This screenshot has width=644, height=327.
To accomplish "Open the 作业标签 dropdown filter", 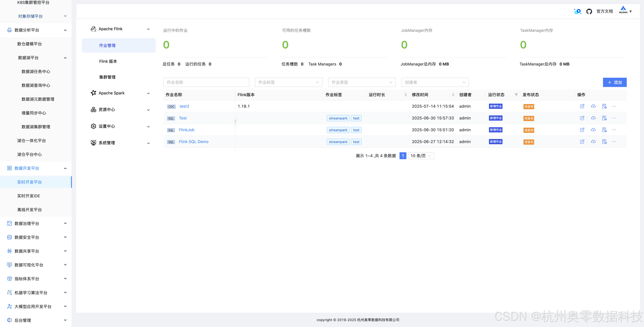I will click(288, 82).
